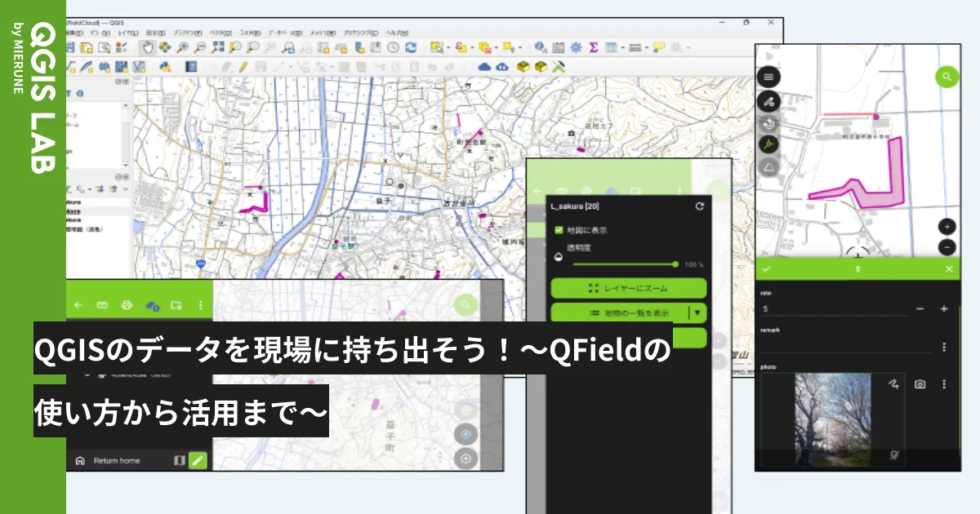Open the print/atlas icon in QField toolbar
The image size is (980, 514).
[127, 305]
